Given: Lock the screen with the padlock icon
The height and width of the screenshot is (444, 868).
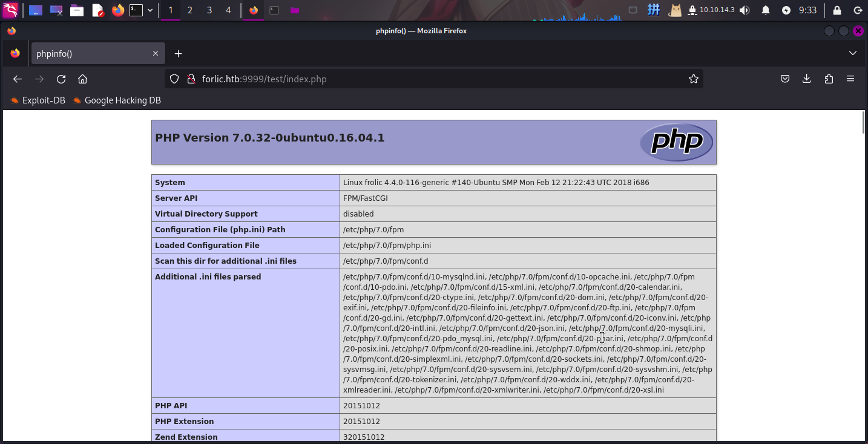Looking at the screenshot, I should (837, 10).
